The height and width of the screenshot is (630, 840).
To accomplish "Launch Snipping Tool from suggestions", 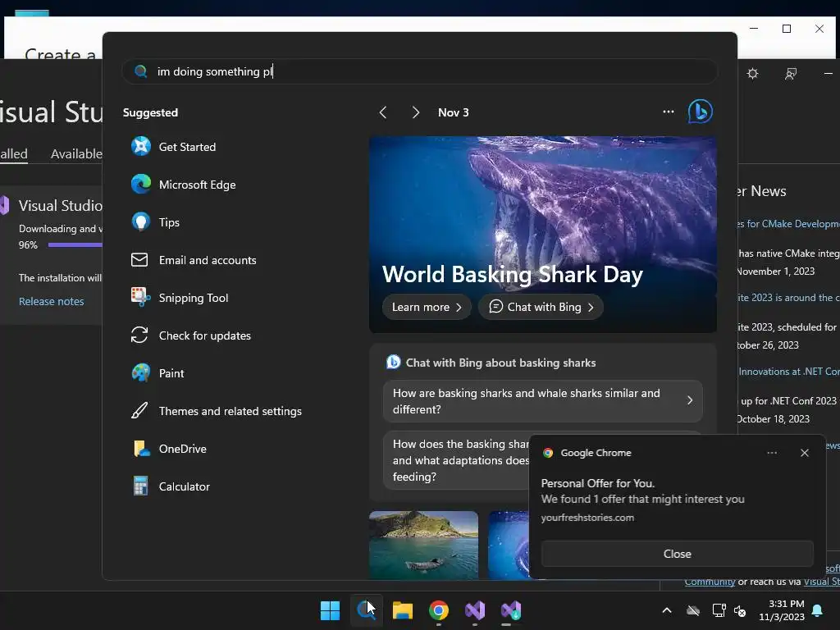I will (x=180, y=298).
